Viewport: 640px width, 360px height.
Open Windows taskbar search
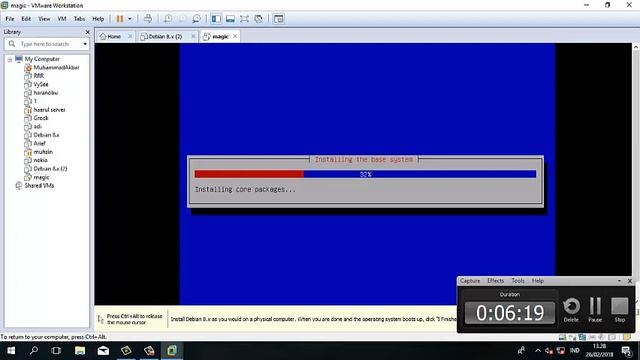pyautogui.click(x=34, y=351)
